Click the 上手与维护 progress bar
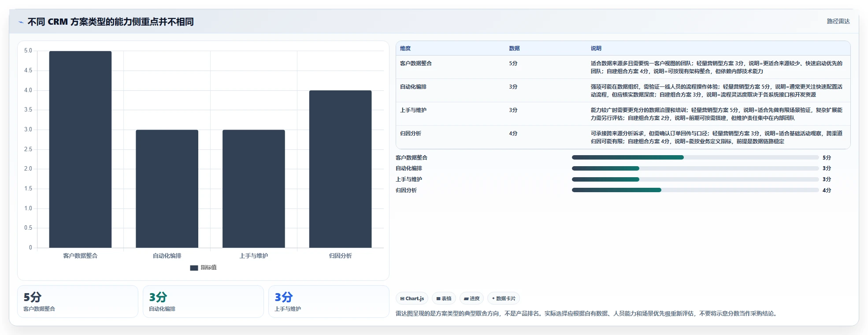This screenshot has width=868, height=335. tap(695, 179)
